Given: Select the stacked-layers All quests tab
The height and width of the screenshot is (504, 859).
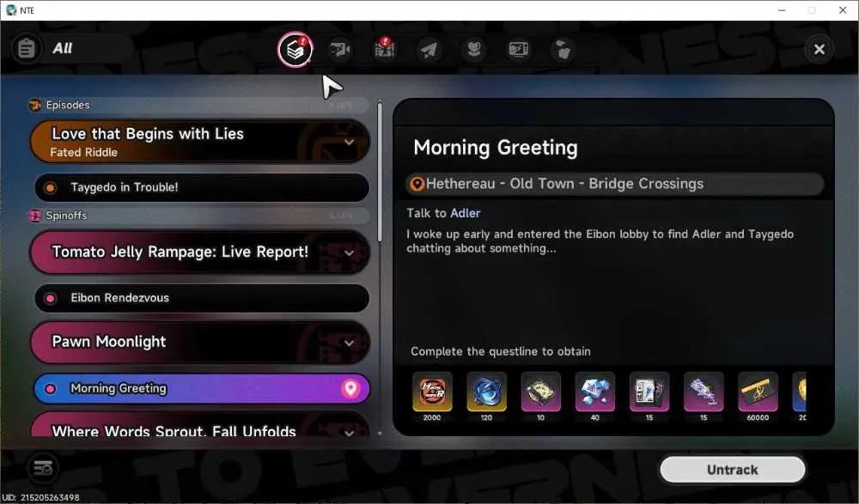Looking at the screenshot, I should tap(295, 50).
